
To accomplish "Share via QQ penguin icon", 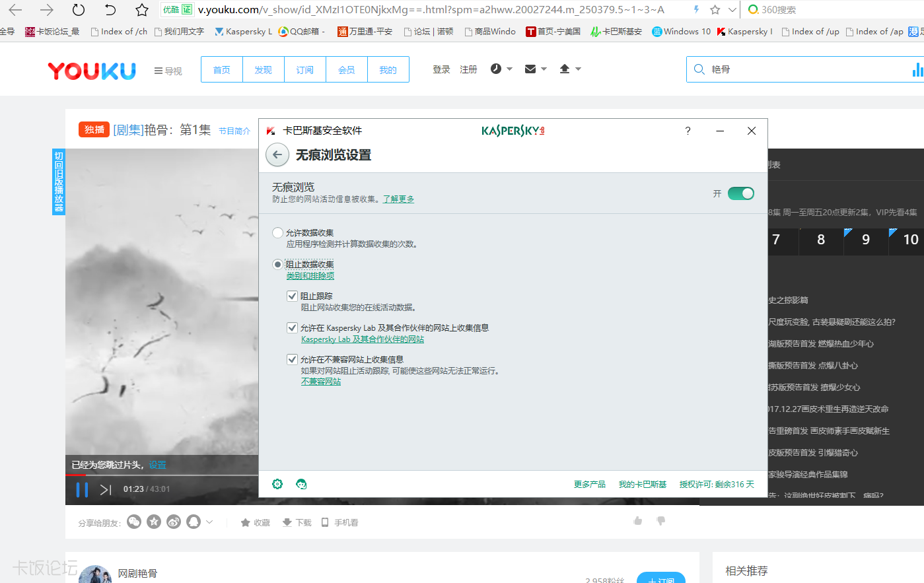I will pos(194,522).
